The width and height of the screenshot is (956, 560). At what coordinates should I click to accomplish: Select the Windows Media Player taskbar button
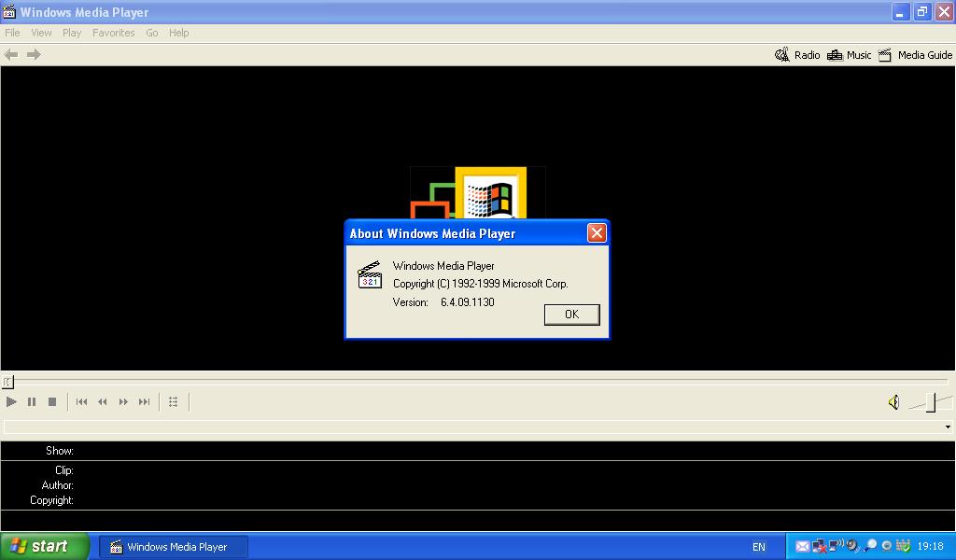(x=173, y=545)
